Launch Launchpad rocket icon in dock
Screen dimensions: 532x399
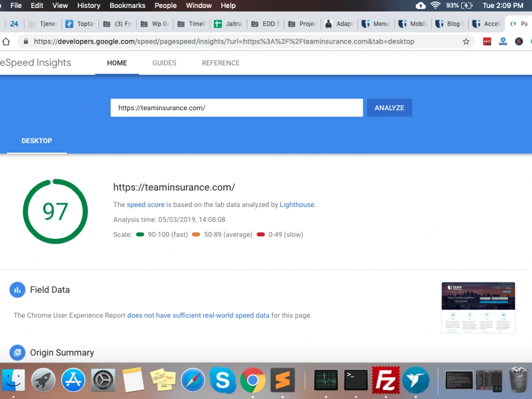[x=43, y=380]
